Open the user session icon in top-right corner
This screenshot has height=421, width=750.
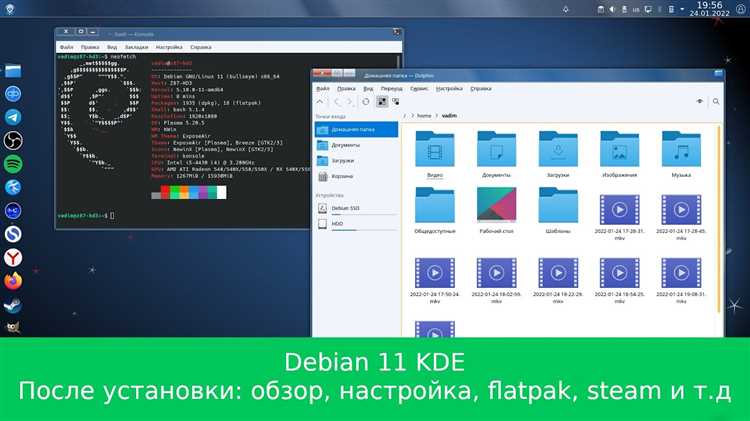click(x=740, y=9)
